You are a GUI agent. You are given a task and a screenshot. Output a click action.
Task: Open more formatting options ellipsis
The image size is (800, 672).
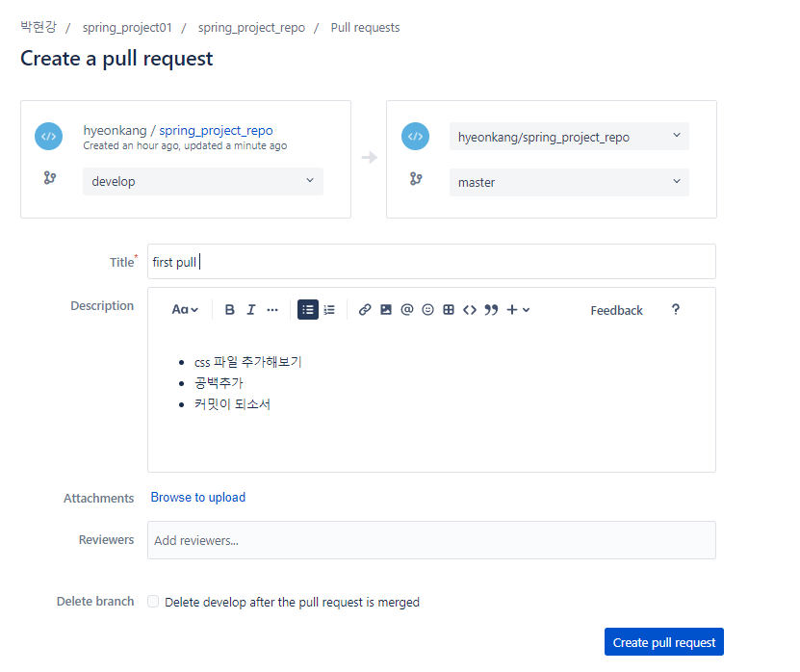(x=272, y=310)
